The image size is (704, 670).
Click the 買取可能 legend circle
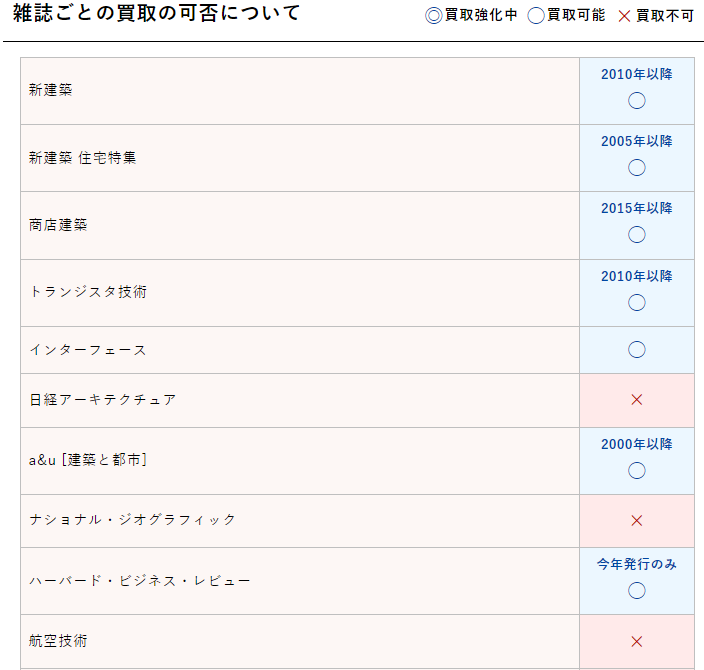coord(536,16)
